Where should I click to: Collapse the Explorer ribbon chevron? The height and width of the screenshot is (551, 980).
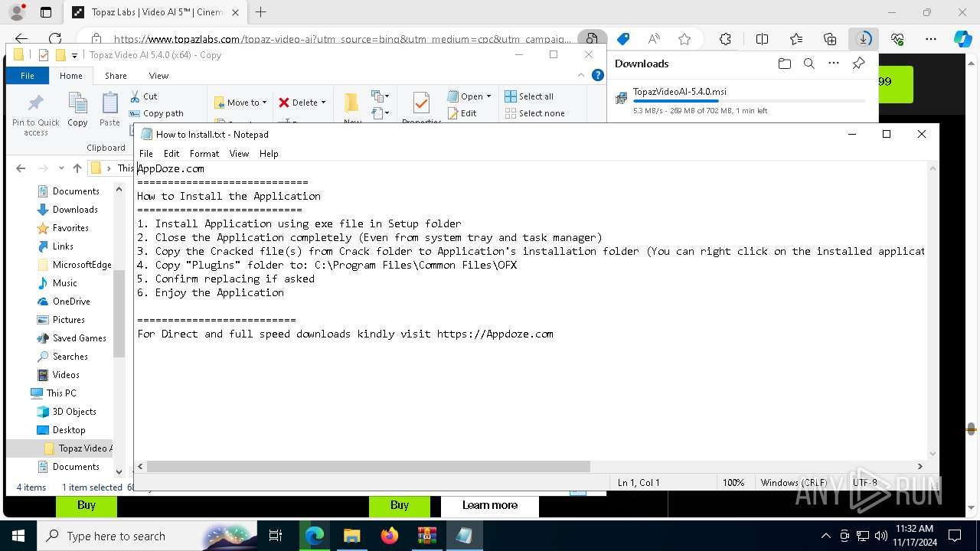point(582,75)
